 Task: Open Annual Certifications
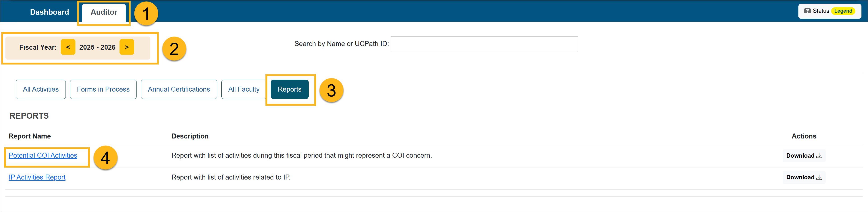click(x=178, y=89)
